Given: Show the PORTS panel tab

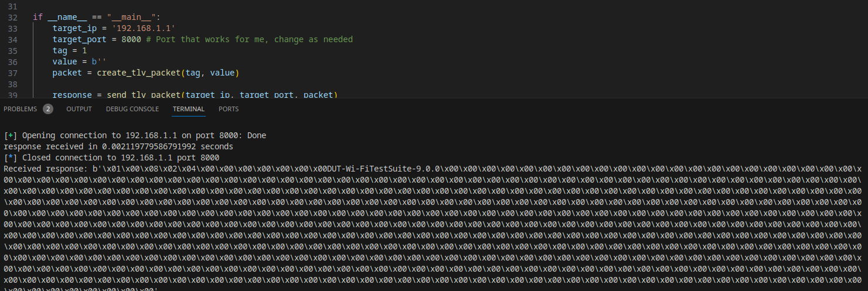Looking at the screenshot, I should coord(229,109).
